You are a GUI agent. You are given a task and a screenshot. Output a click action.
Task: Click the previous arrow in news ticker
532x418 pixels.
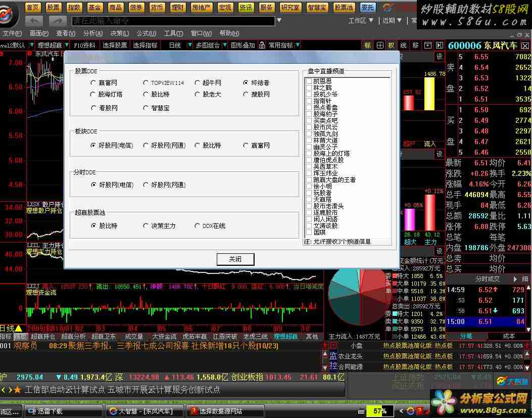(x=3, y=390)
